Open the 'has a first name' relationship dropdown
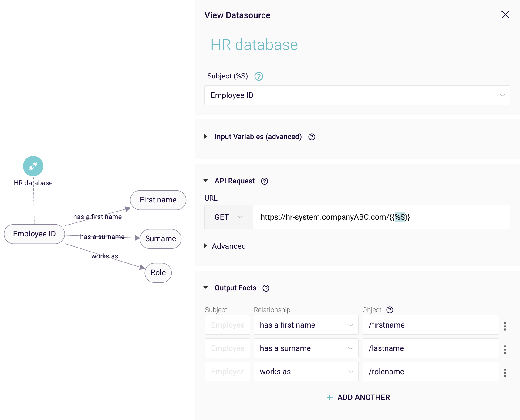The width and height of the screenshot is (520, 420). (306, 325)
